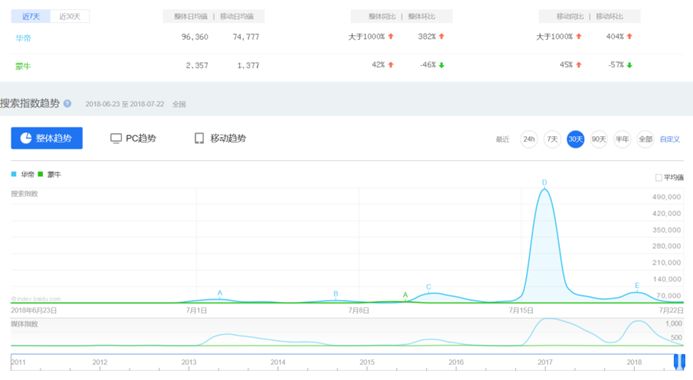This screenshot has width=693, height=380.
Task: Click the phone icon beside 移动趋势
Action: tap(199, 138)
